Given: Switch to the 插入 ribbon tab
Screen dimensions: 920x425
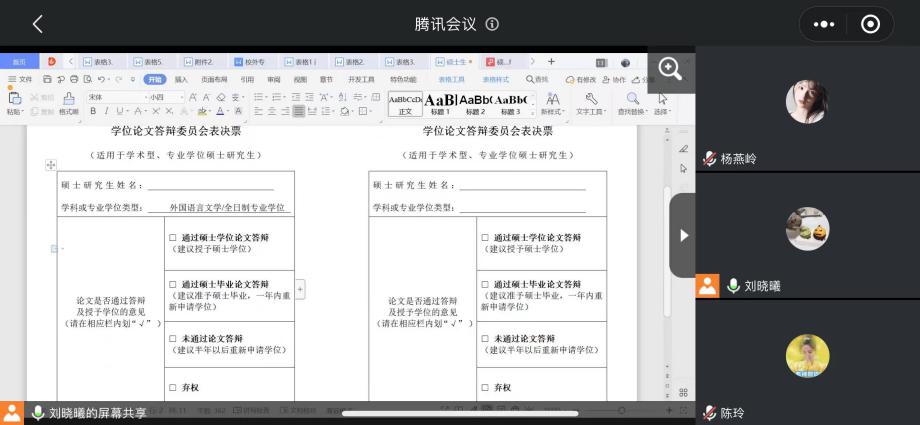Looking at the screenshot, I should pos(181,79).
